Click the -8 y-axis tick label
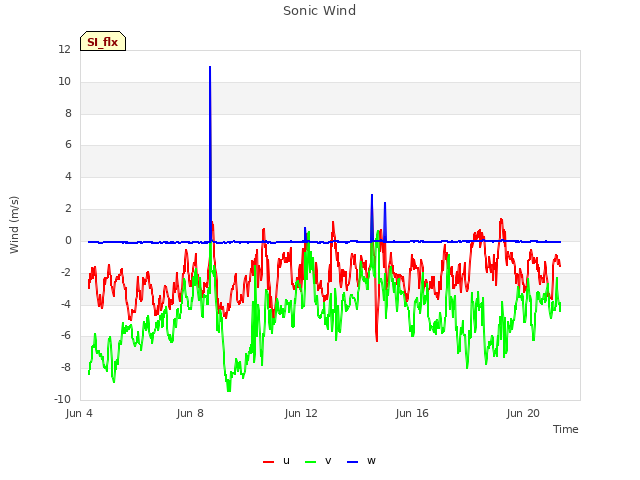 (x=66, y=367)
